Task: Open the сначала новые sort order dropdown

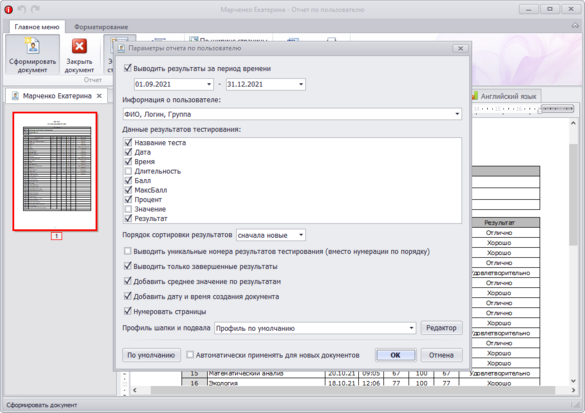Action: [301, 235]
